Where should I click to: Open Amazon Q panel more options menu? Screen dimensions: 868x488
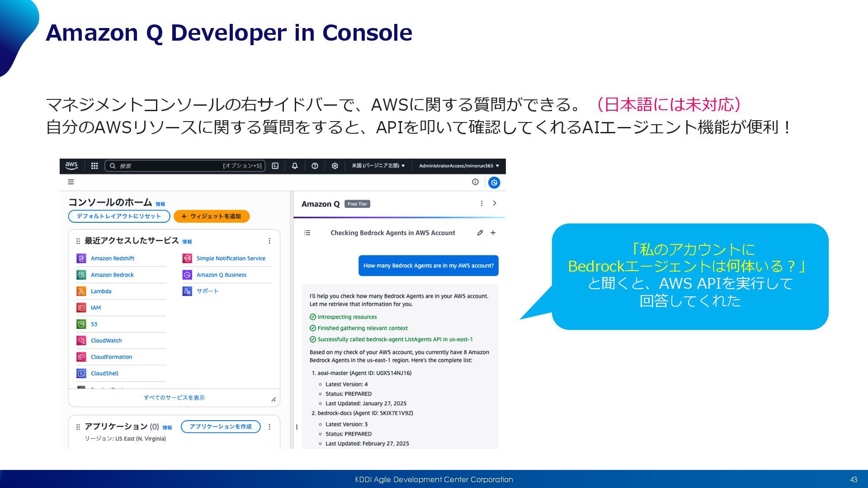[481, 204]
